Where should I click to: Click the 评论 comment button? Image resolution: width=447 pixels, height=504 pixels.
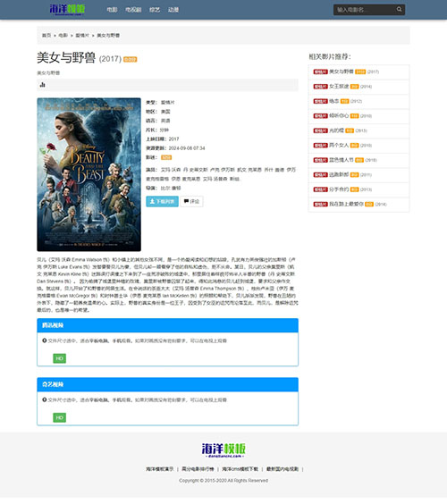point(191,202)
